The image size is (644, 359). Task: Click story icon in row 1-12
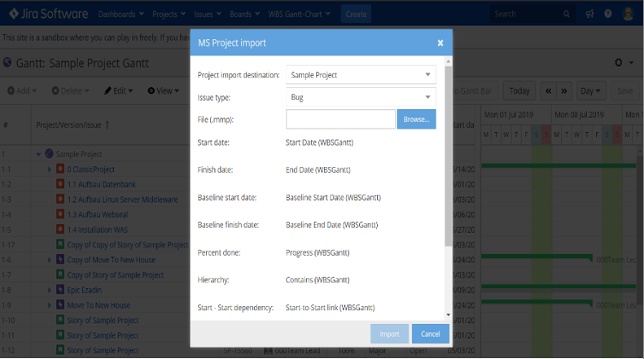(60, 350)
